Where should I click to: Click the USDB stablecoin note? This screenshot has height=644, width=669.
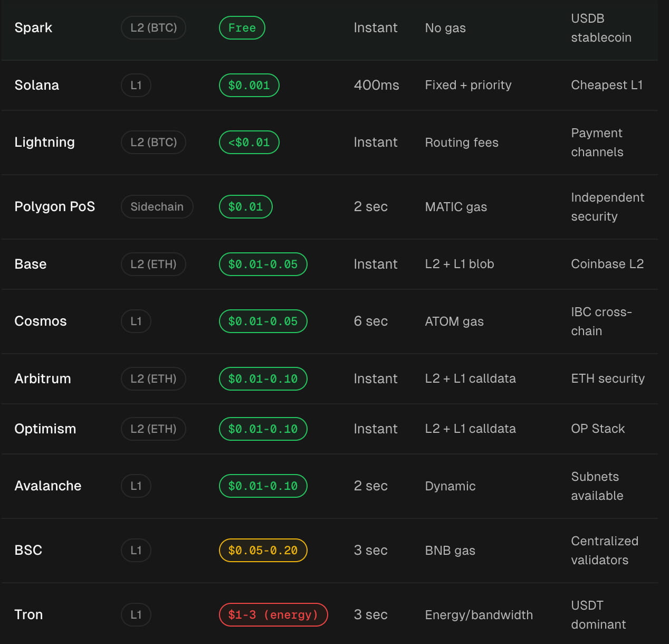[601, 28]
